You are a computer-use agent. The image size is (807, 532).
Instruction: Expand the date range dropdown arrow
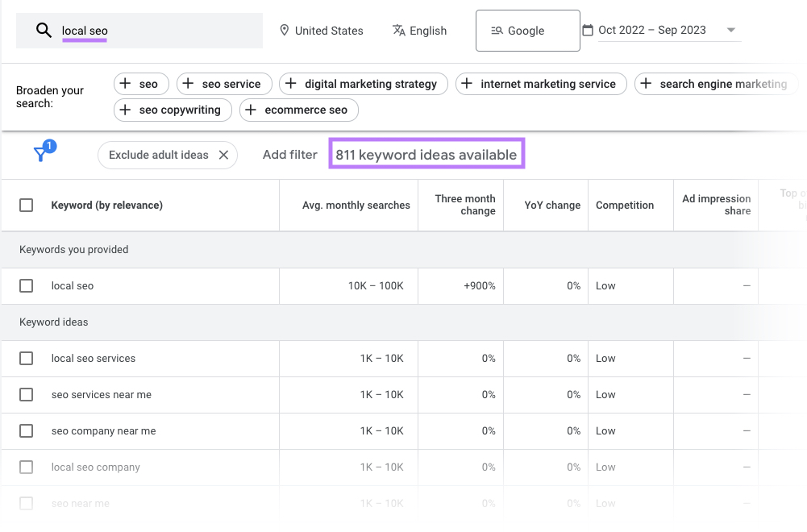click(x=731, y=29)
